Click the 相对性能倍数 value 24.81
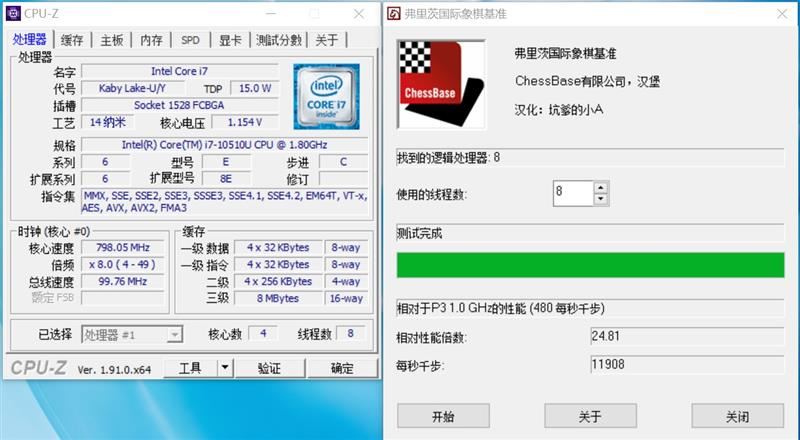This screenshot has height=440, width=800. [687, 336]
